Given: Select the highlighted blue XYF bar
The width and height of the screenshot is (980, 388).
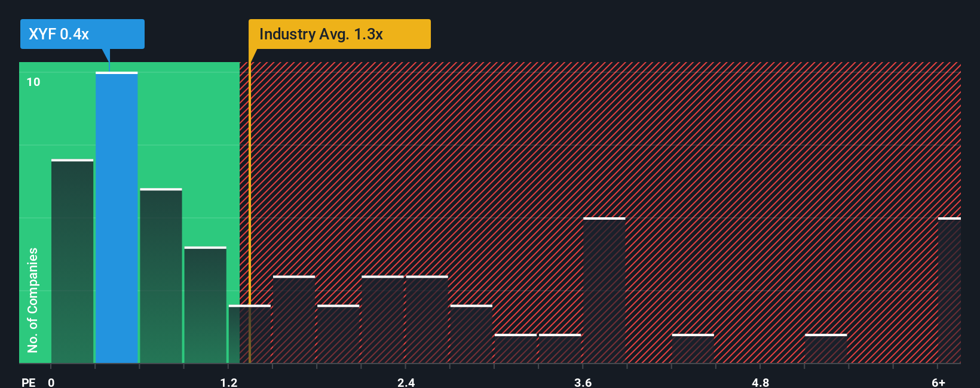Looking at the screenshot, I should 117,217.
